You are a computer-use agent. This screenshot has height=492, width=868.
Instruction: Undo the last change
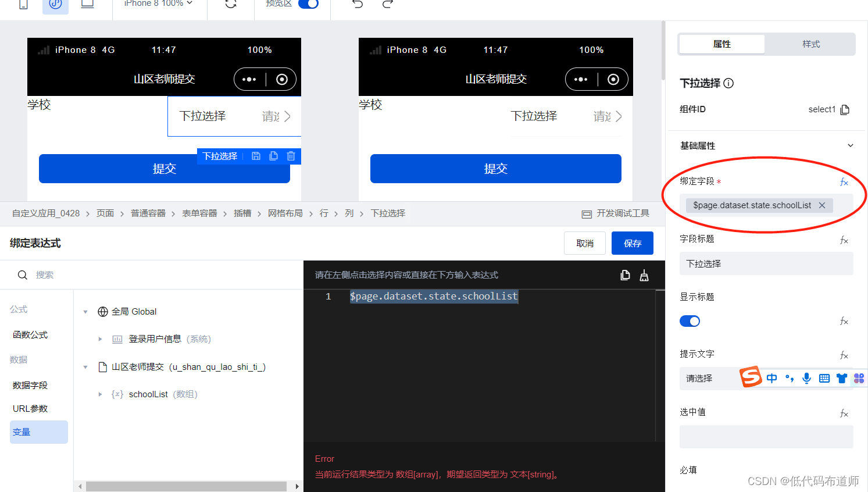(x=358, y=4)
